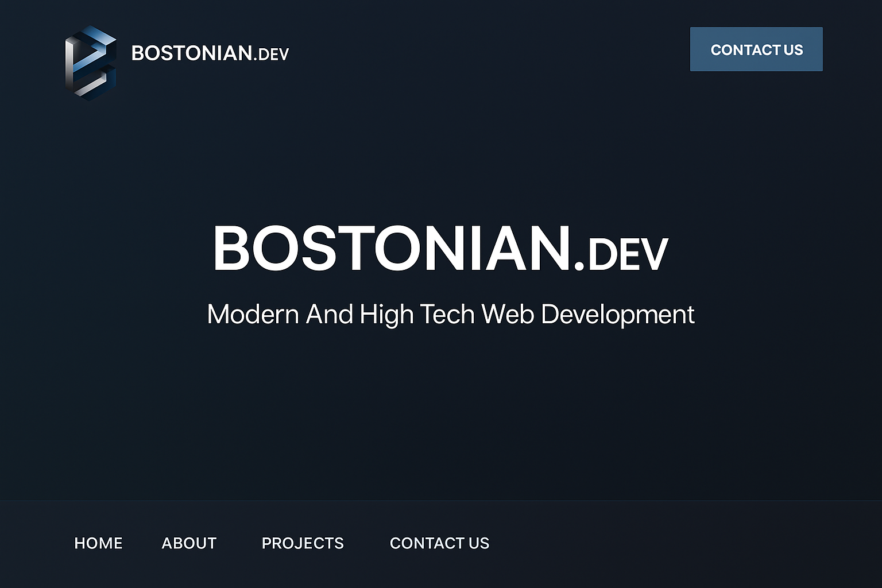Click the hexagonal Bostonian logo icon

[91, 63]
